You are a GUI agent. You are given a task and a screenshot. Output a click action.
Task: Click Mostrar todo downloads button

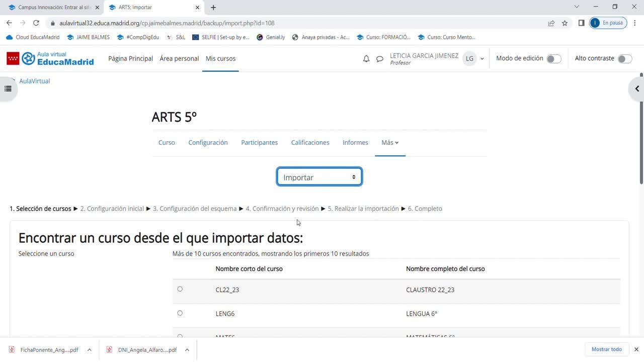[x=607, y=349]
